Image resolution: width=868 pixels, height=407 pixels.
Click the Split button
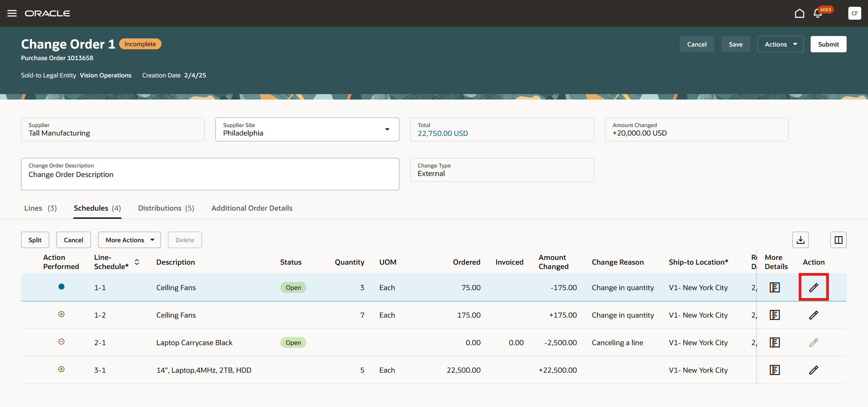click(35, 240)
